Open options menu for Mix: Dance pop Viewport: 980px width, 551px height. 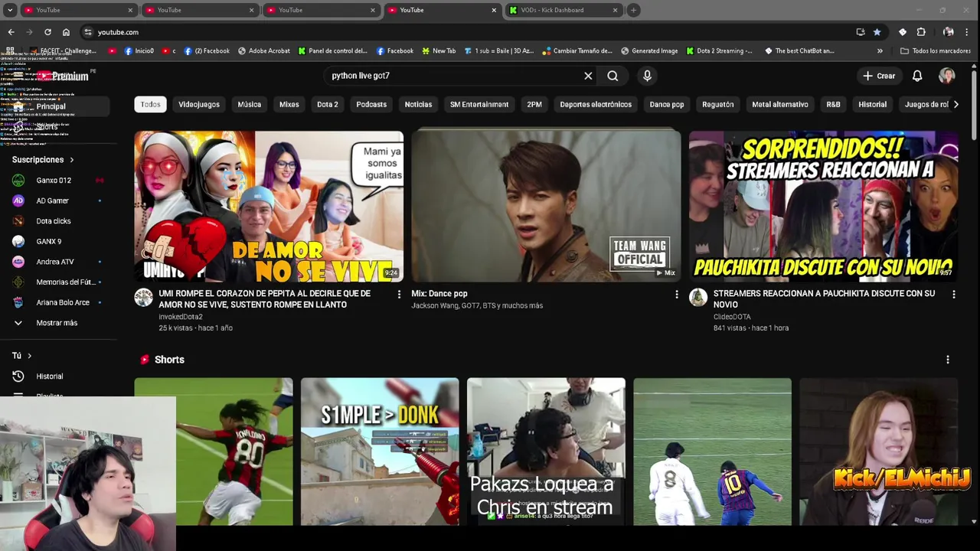(676, 294)
